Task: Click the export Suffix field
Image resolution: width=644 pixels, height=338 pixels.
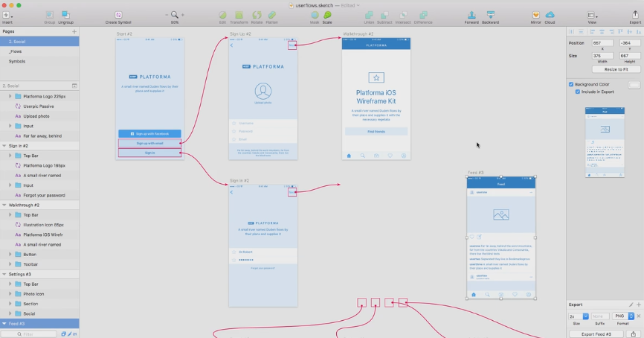Action: click(x=599, y=316)
